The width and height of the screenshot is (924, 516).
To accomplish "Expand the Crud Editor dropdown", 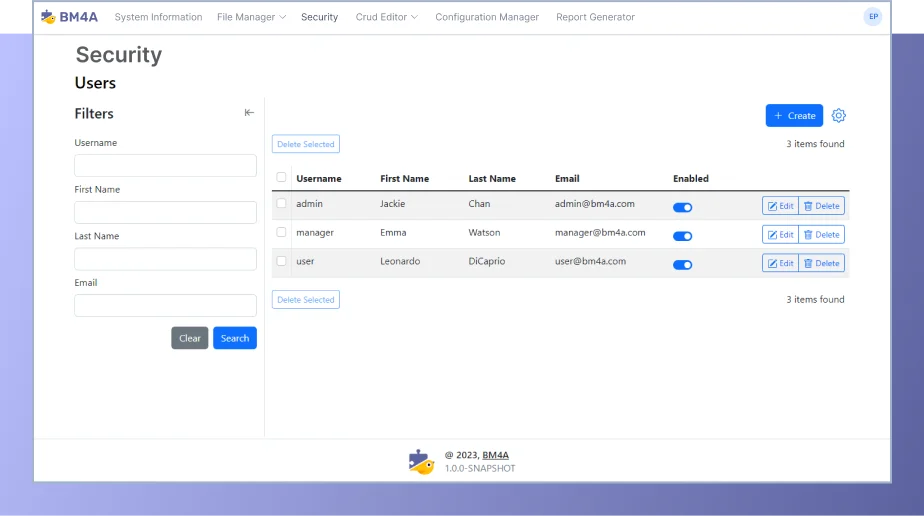I will click(x=387, y=17).
